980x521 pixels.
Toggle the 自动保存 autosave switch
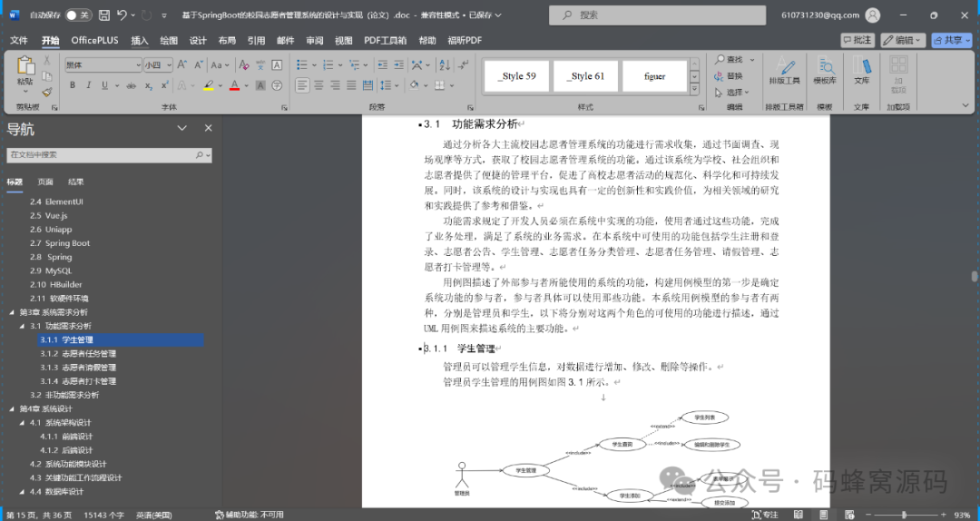click(78, 15)
